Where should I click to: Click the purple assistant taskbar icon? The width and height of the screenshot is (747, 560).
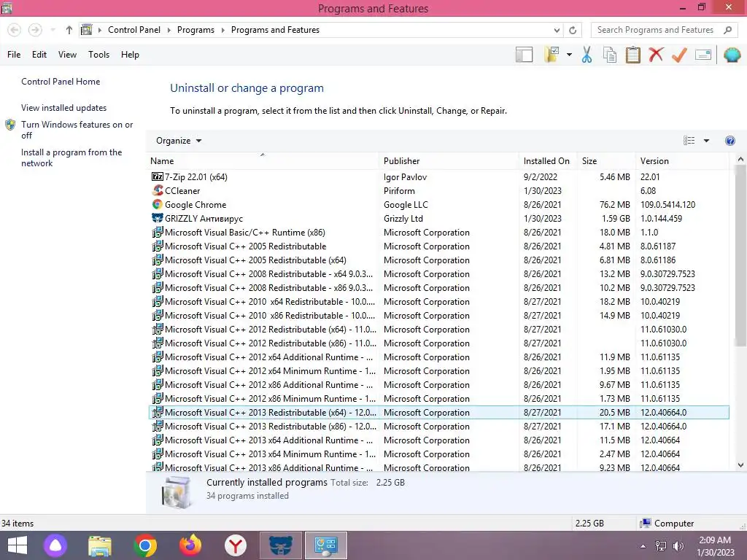[x=55, y=545]
